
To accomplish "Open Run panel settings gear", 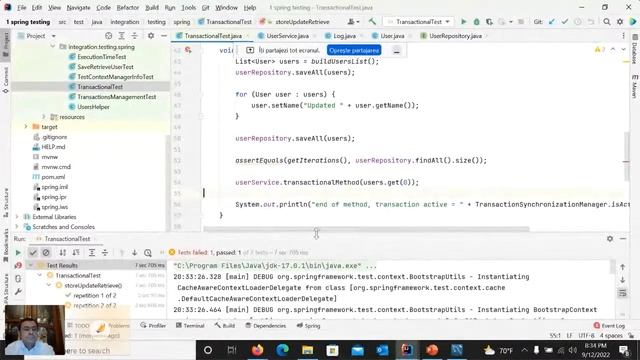I will 610,239.
